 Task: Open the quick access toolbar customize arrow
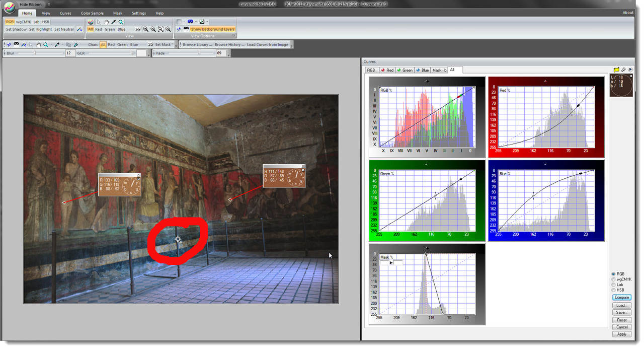click(49, 5)
